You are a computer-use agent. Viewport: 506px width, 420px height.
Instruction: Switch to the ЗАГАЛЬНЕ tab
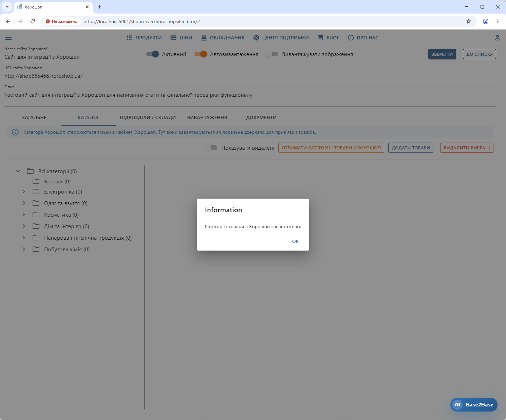pos(34,117)
